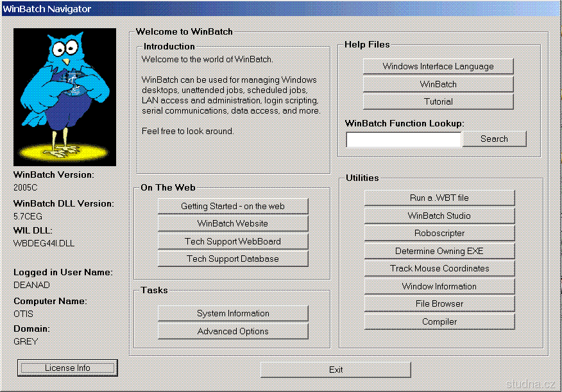
Task: Launch the Tutorial help file
Action: pos(438,101)
